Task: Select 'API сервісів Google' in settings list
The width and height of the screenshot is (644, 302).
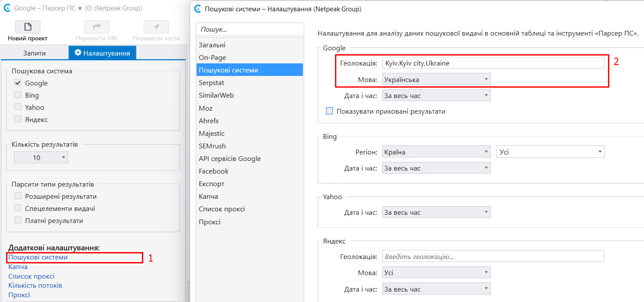Action: tap(250, 158)
